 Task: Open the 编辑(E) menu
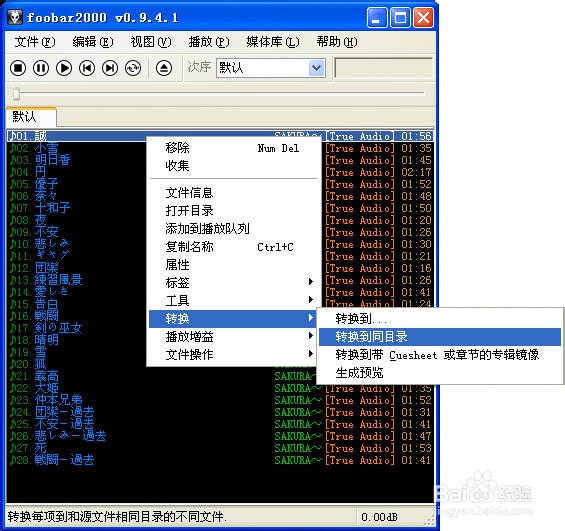[93, 42]
